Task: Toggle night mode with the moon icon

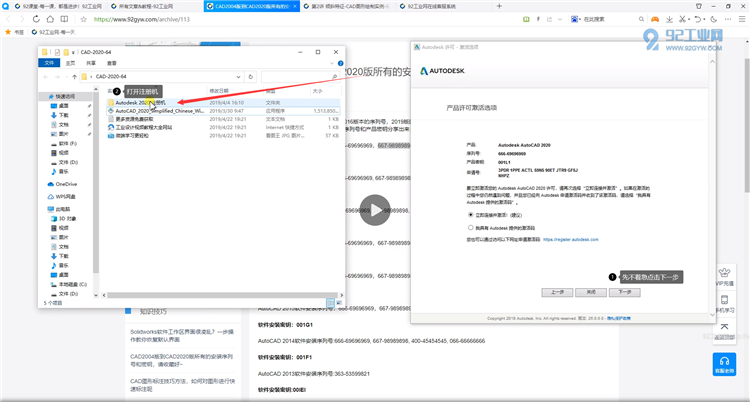Action: [714, 19]
